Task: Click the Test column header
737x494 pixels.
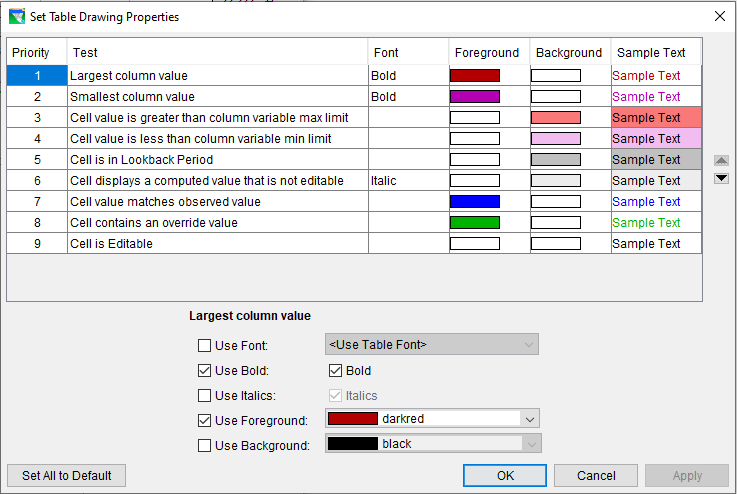Action: [x=217, y=53]
